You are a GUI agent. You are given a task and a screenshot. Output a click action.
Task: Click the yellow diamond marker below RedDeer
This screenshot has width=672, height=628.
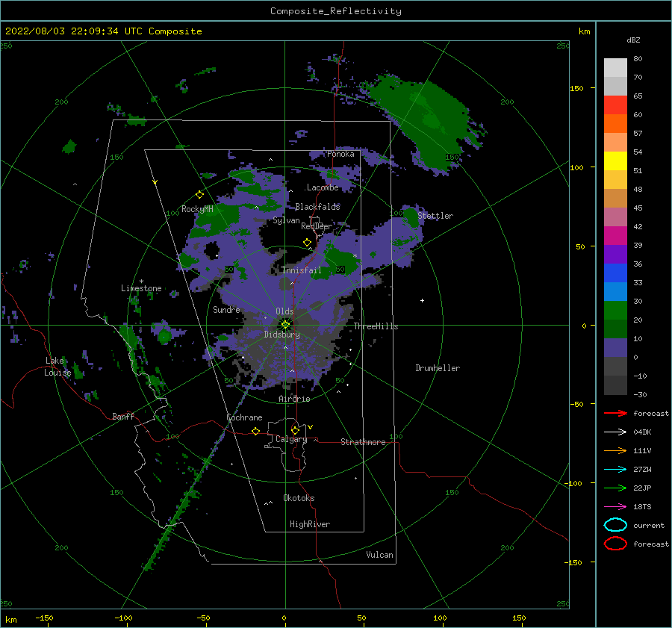308,243
